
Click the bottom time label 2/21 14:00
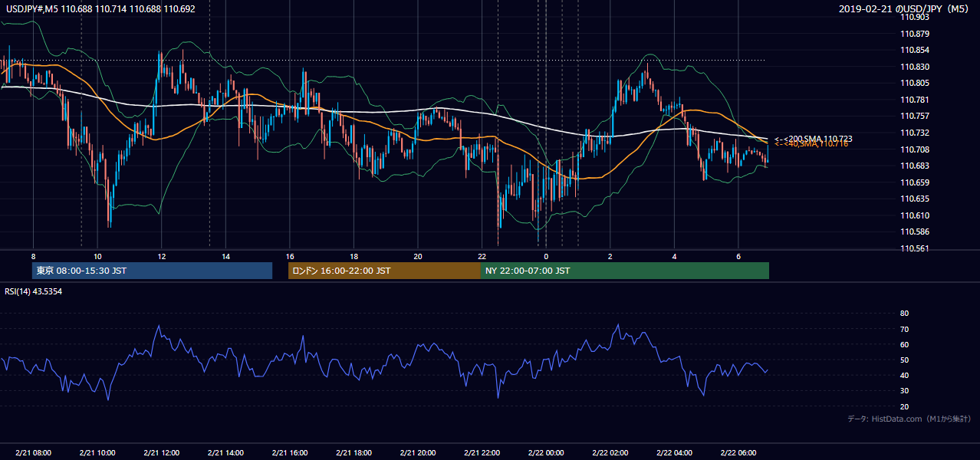click(x=225, y=453)
